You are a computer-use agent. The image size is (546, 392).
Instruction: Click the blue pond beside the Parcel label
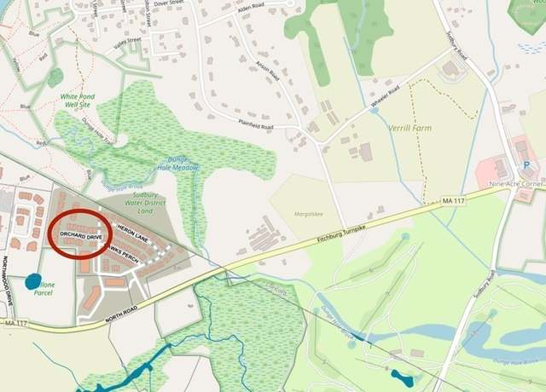pos(33,281)
